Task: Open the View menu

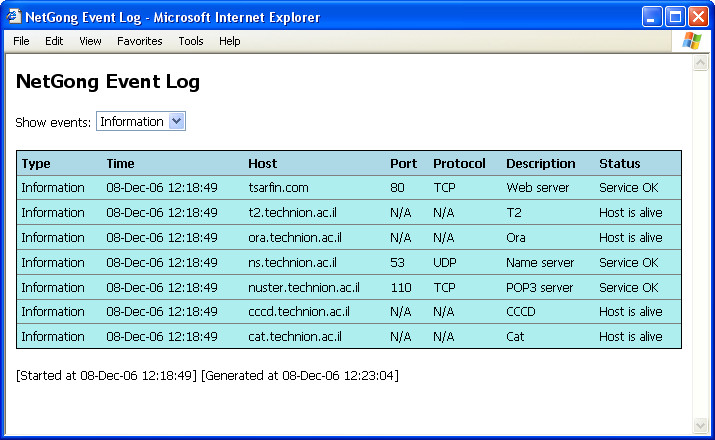Action: tap(90, 41)
